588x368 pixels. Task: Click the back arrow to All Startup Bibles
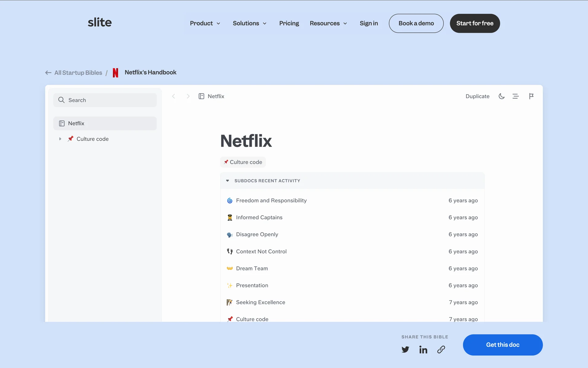(48, 73)
